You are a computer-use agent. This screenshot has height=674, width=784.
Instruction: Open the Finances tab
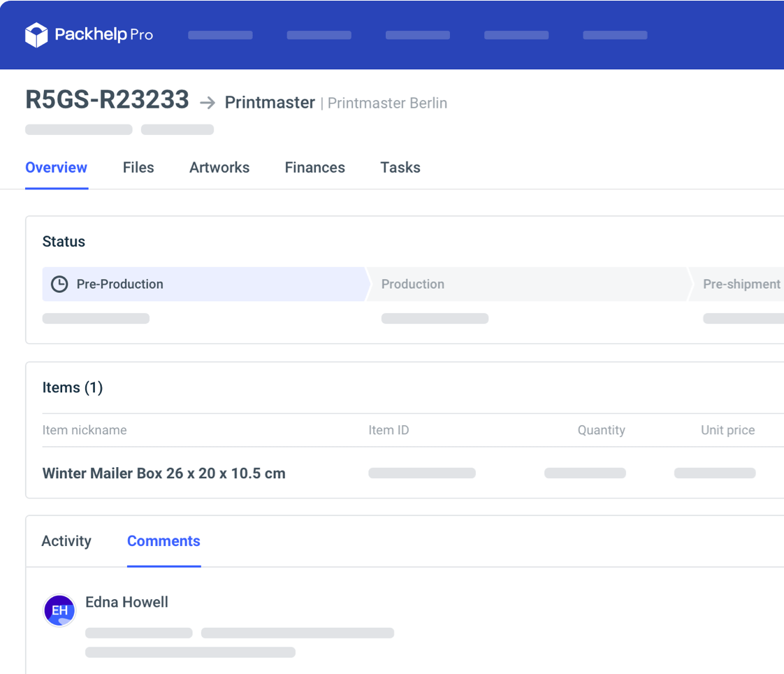point(314,168)
